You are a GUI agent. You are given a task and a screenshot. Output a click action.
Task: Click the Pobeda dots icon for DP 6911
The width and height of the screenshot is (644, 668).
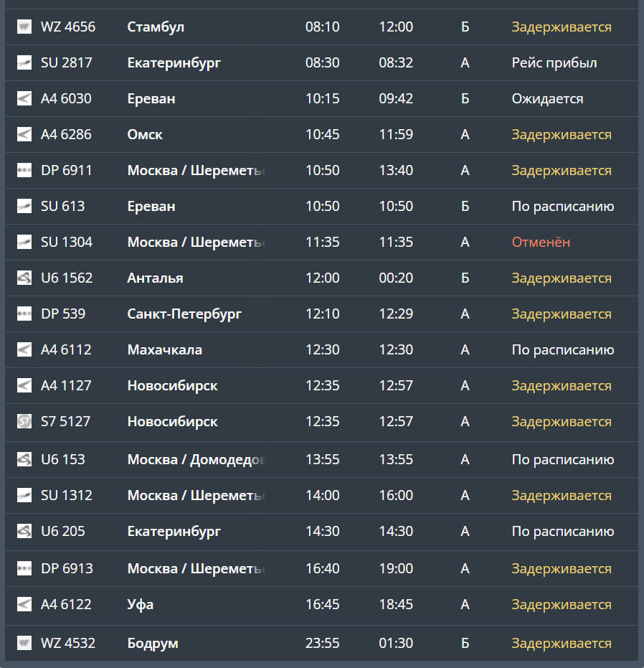[24, 170]
